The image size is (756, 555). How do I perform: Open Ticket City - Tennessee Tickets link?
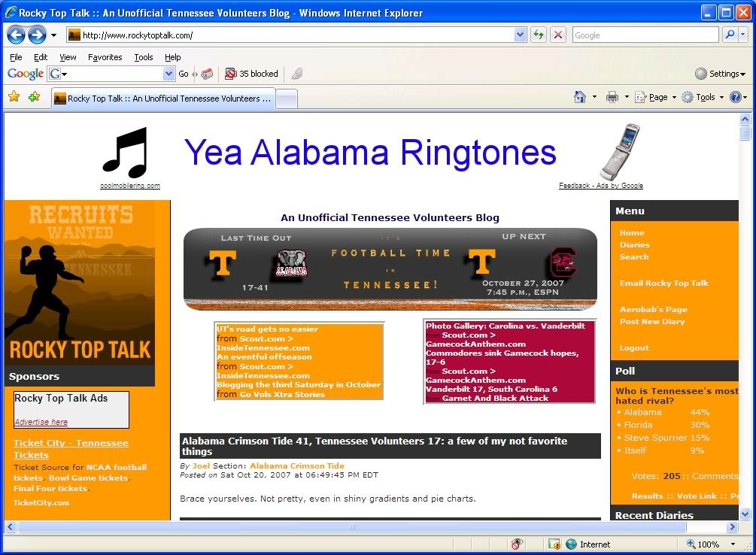click(x=71, y=449)
